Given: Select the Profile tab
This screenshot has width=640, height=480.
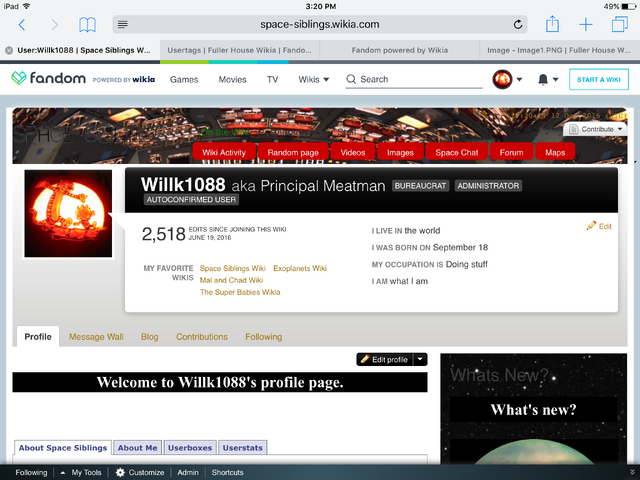Looking at the screenshot, I should [x=38, y=337].
